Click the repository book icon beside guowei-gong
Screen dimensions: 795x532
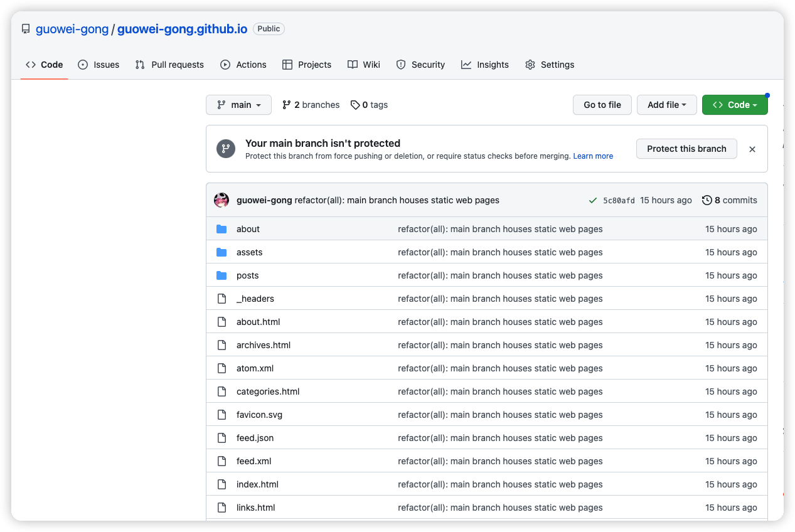click(x=25, y=28)
